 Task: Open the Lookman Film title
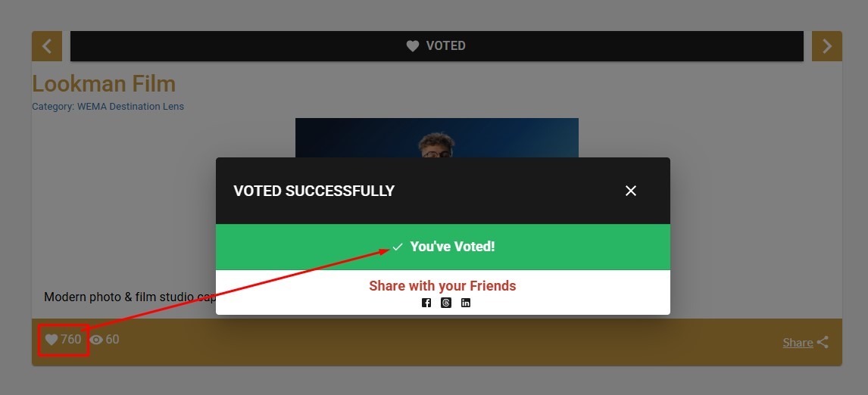[104, 84]
